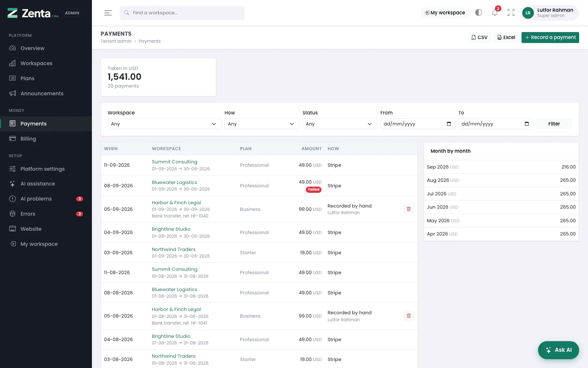
Task: Open Plans page
Action: [x=46, y=78]
